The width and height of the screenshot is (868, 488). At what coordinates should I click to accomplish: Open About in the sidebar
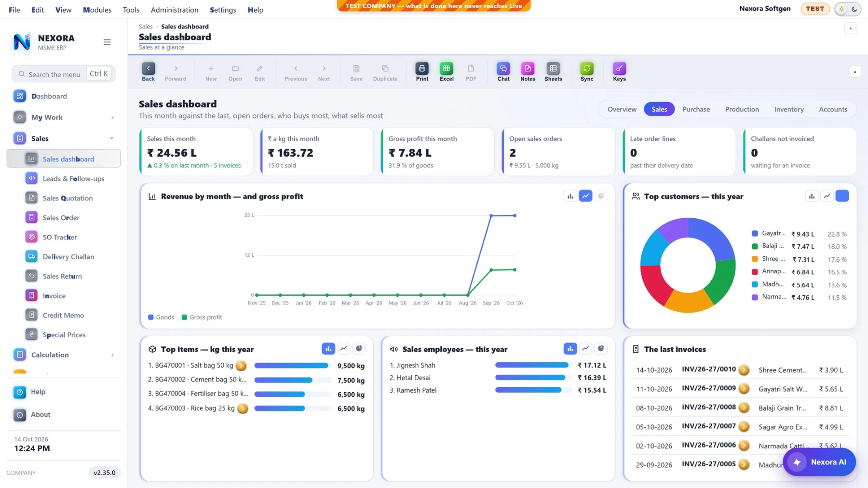click(64, 414)
